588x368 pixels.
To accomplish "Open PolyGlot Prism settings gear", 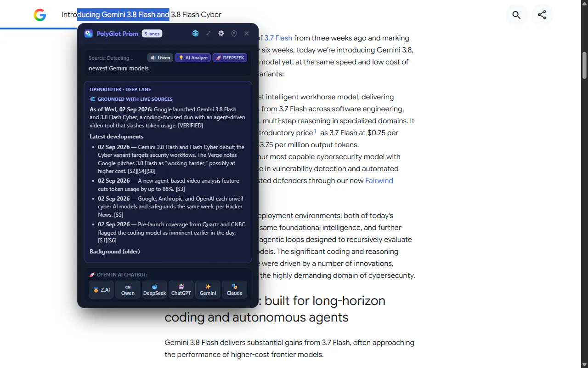I will 221,34.
